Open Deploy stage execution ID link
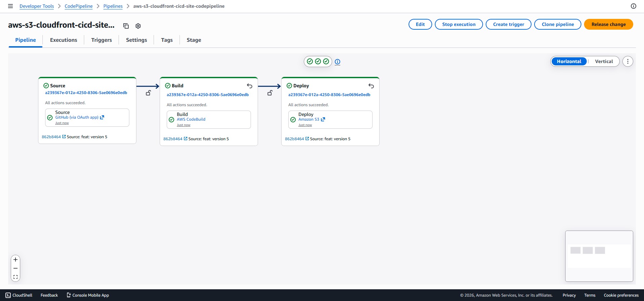Viewport: 644px width, 301px height. click(329, 95)
